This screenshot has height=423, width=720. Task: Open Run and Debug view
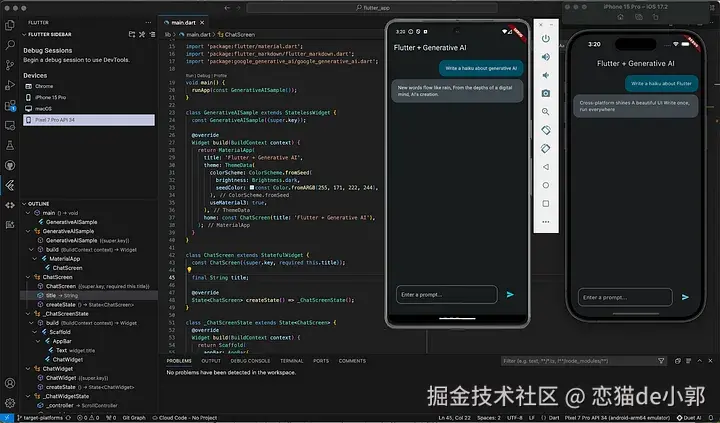pos(10,85)
